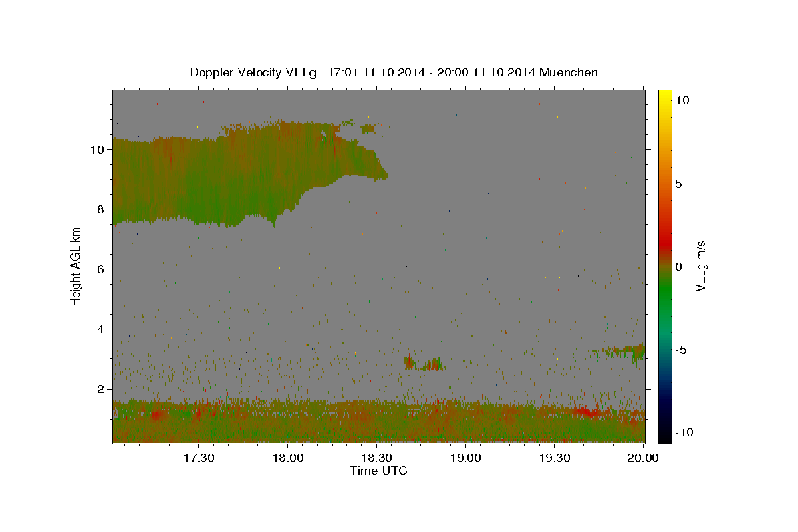Click the boundary layer echo below 1.5 km
Screen dimensions: 798x532
[379, 421]
